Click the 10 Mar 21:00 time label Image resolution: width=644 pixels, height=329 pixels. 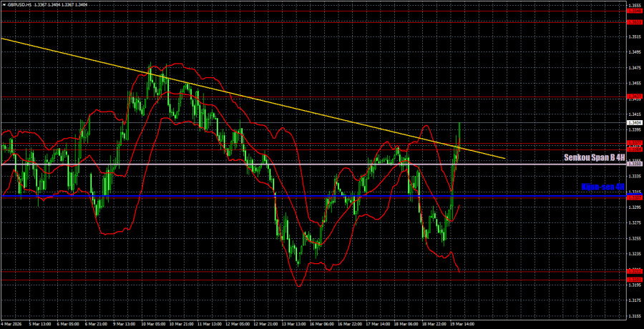180,324
